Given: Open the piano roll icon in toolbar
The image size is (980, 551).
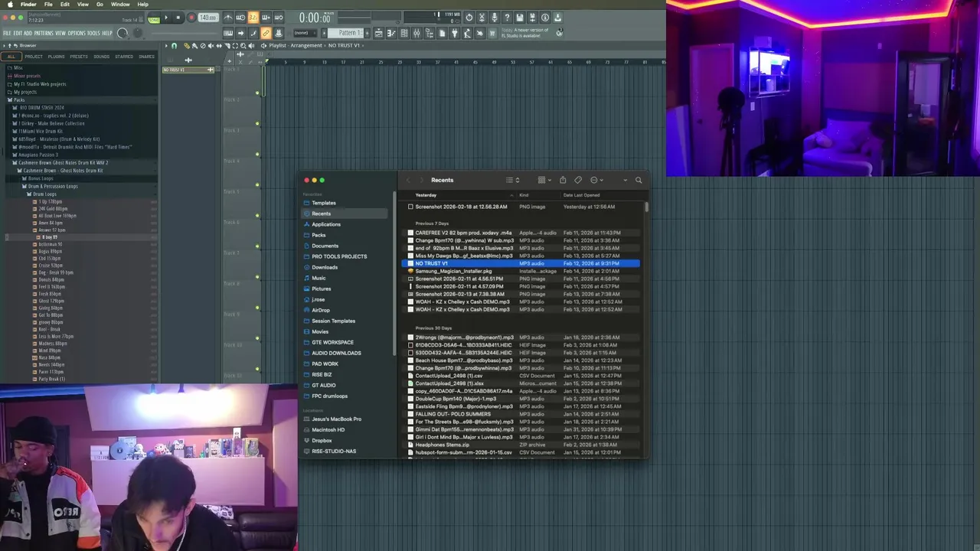Looking at the screenshot, I should click(391, 33).
